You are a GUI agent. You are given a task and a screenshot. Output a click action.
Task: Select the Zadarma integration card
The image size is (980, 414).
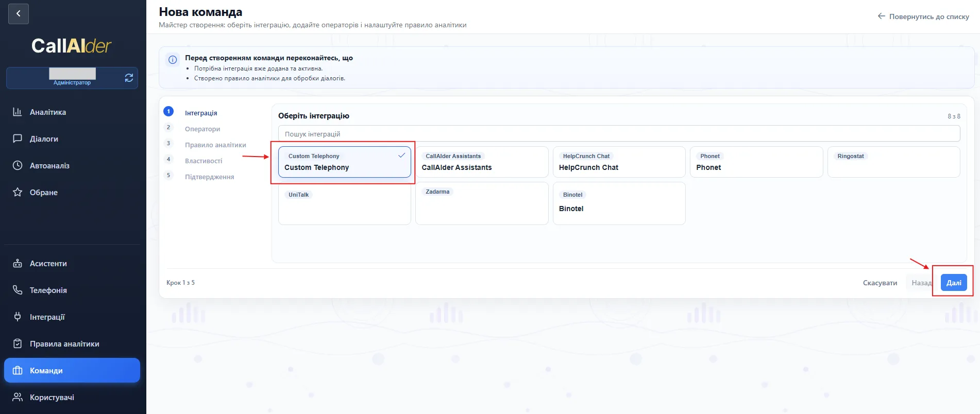pyautogui.click(x=482, y=203)
